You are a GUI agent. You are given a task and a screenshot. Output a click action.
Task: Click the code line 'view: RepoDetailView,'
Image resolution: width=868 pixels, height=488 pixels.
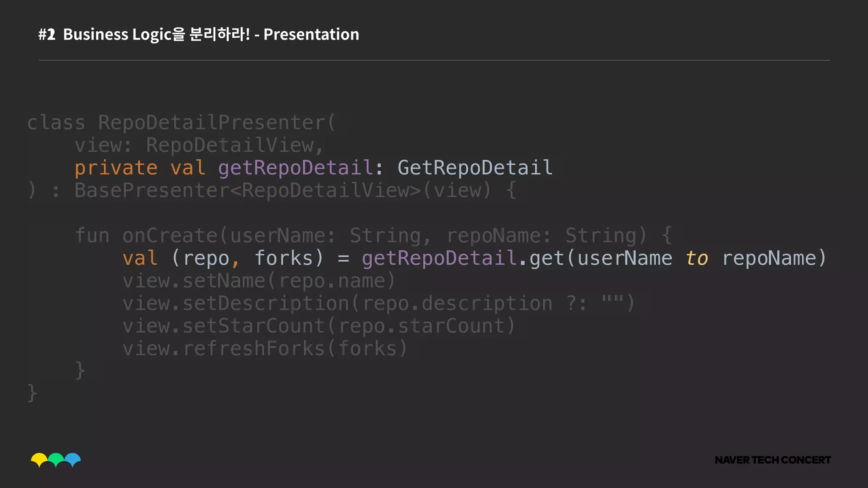[199, 145]
